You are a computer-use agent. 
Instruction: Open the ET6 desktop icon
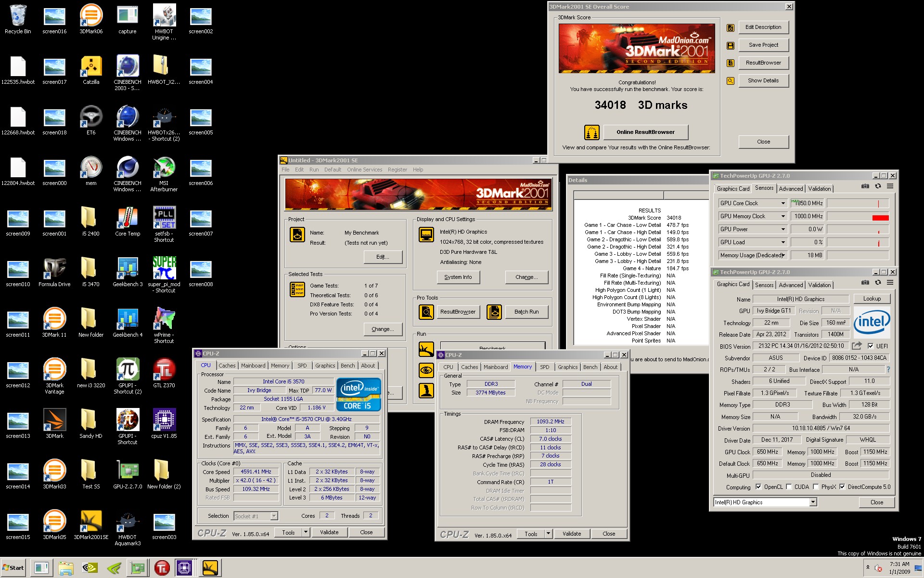(x=91, y=120)
